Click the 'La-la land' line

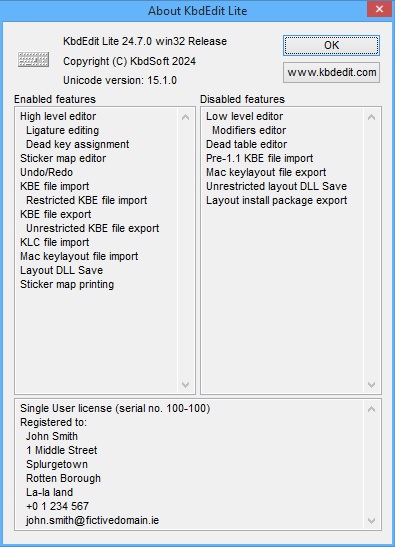[49, 492]
